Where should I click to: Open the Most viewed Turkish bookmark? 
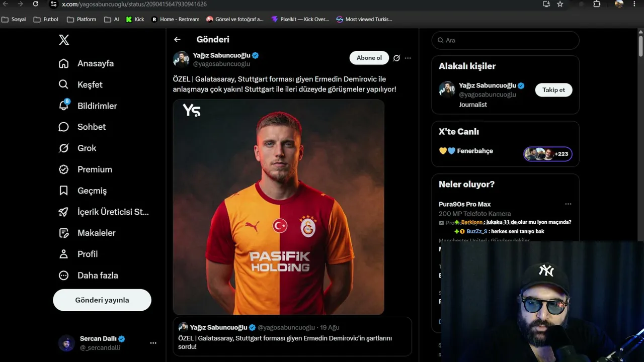point(364,20)
